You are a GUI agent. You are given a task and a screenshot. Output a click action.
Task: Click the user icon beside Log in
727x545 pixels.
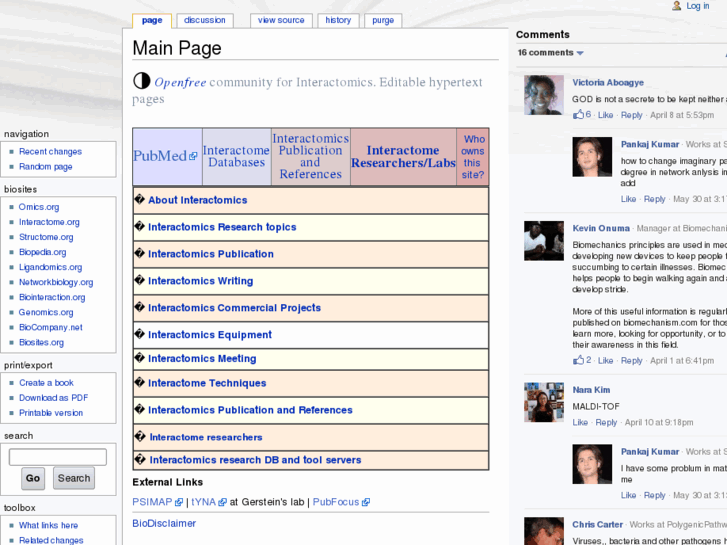point(677,6)
